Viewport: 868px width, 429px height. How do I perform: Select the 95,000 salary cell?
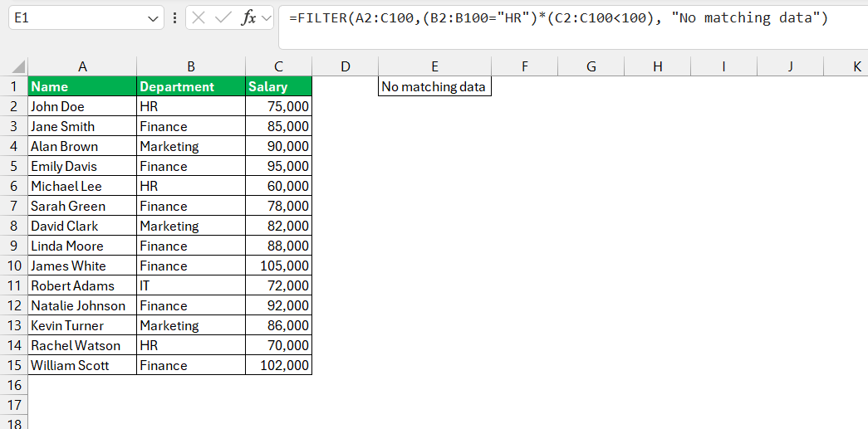tap(278, 166)
